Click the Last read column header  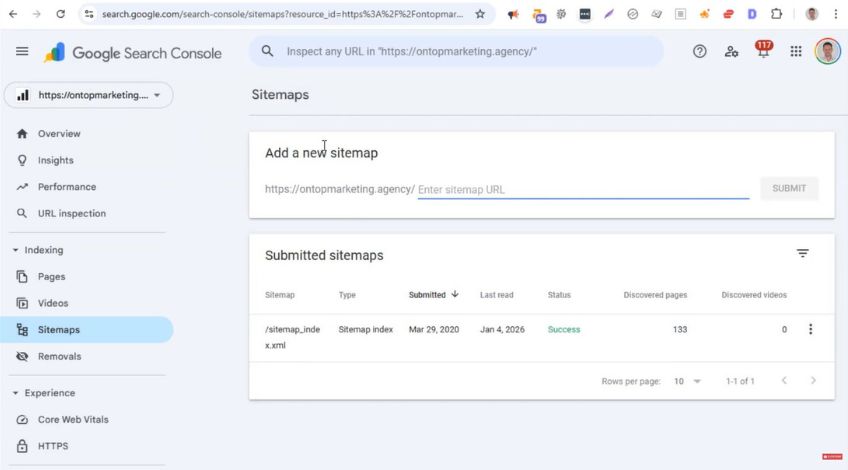496,295
